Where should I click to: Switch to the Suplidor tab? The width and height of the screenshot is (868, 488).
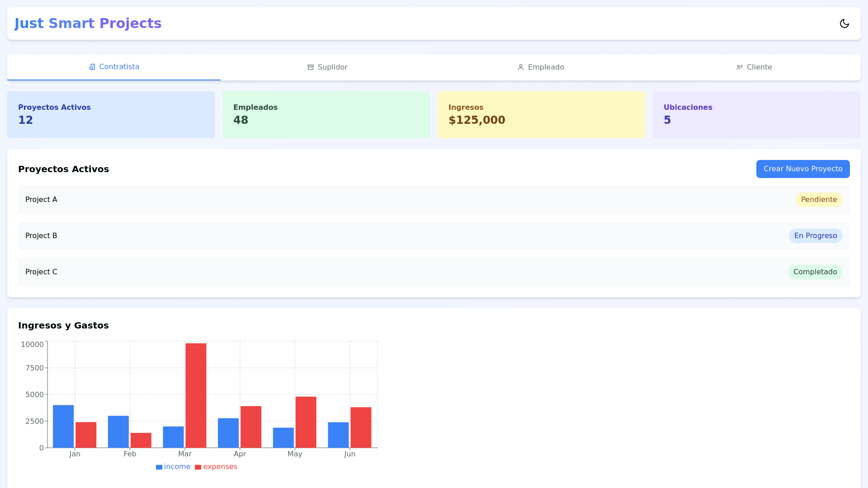coord(332,67)
